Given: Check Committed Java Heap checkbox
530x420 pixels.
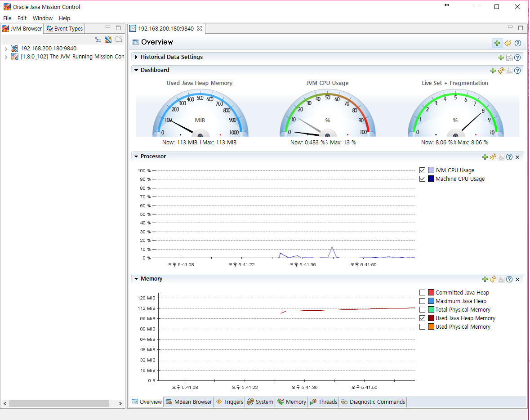Looking at the screenshot, I should [422, 292].
